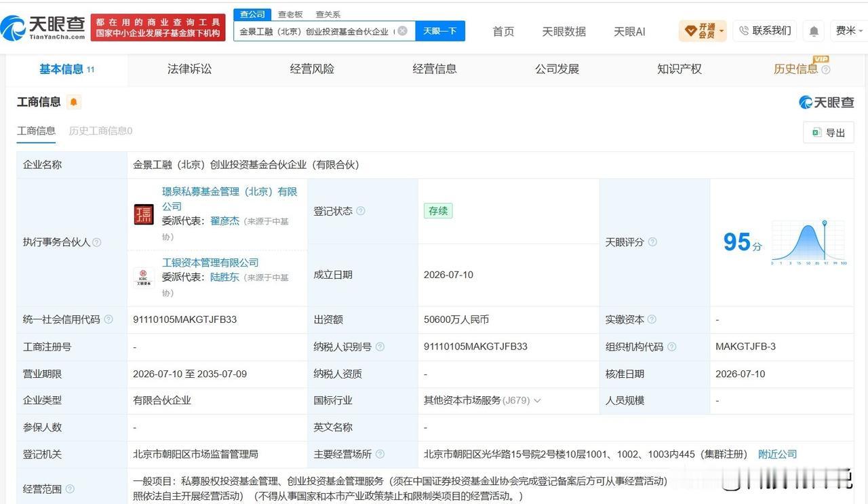Image resolution: width=868 pixels, height=504 pixels.
Task: Open 璟泉私募基金管理（北京）有限公司 link
Action: pyautogui.click(x=229, y=199)
